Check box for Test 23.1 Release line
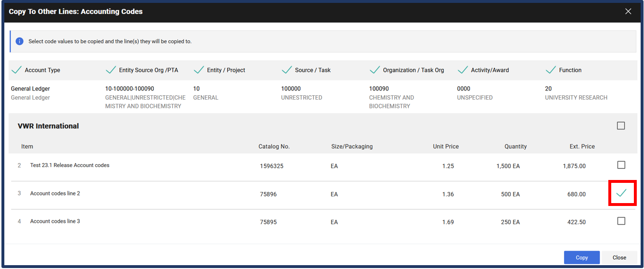The width and height of the screenshot is (644, 269). click(x=621, y=165)
